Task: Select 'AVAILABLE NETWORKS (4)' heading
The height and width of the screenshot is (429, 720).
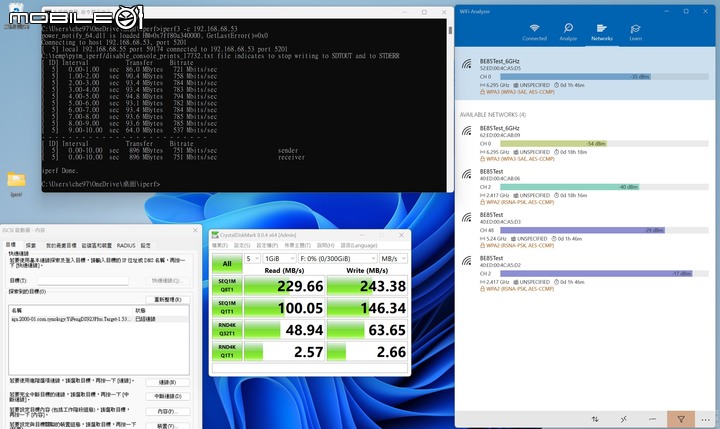Action: 493,114
